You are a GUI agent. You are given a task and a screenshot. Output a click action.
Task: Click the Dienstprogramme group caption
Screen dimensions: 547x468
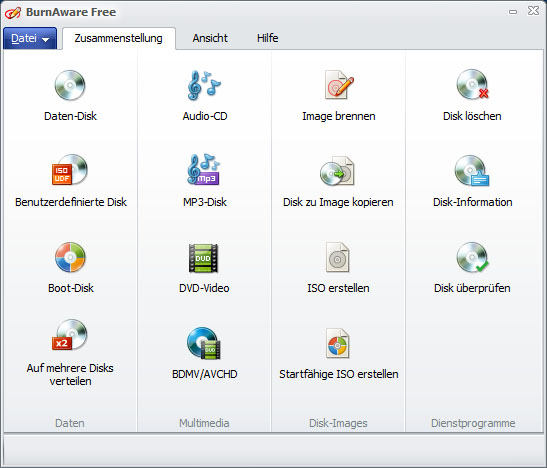473,423
